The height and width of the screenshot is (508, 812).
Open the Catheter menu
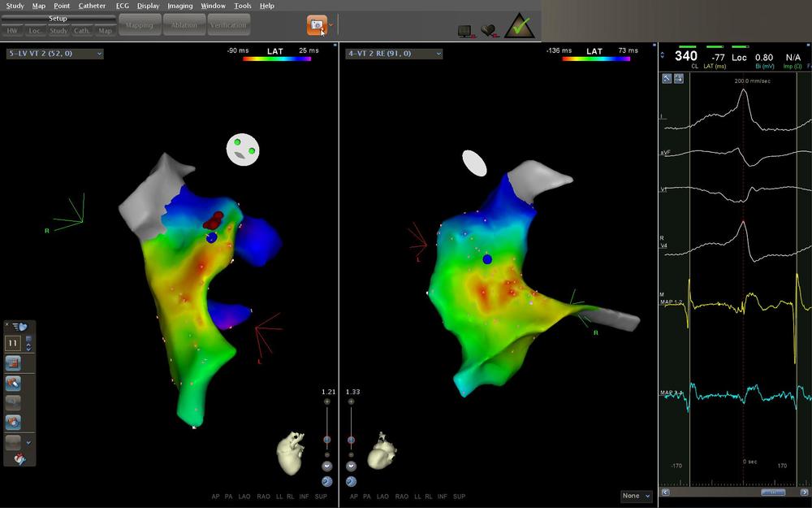tap(92, 6)
